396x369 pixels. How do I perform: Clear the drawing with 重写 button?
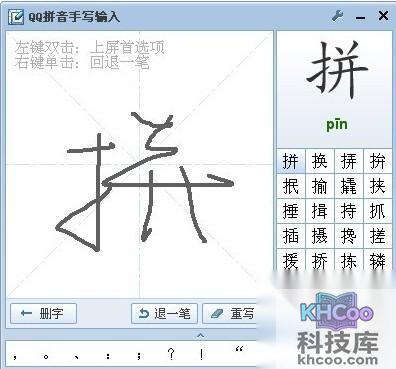pyautogui.click(x=229, y=313)
